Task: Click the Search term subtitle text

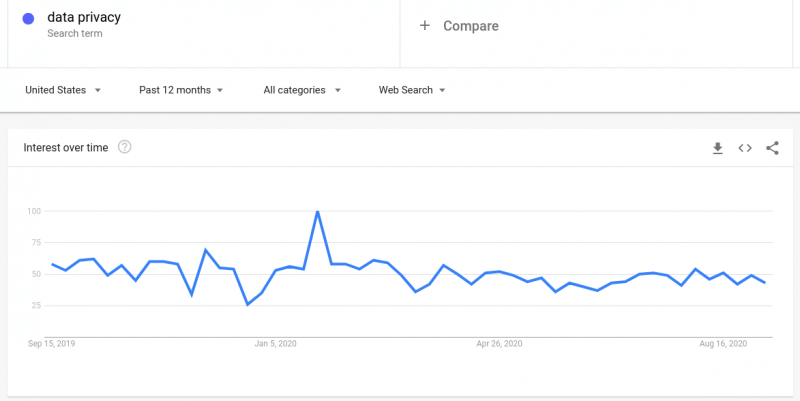Action: click(x=74, y=34)
